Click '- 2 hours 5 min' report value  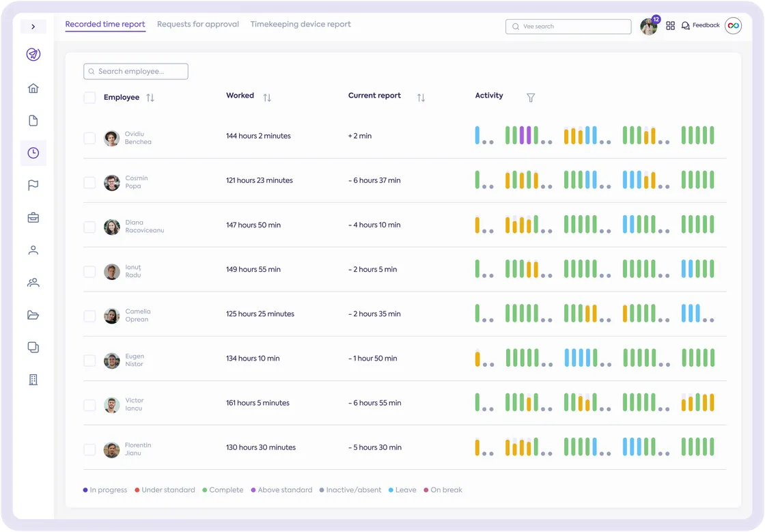click(x=372, y=269)
